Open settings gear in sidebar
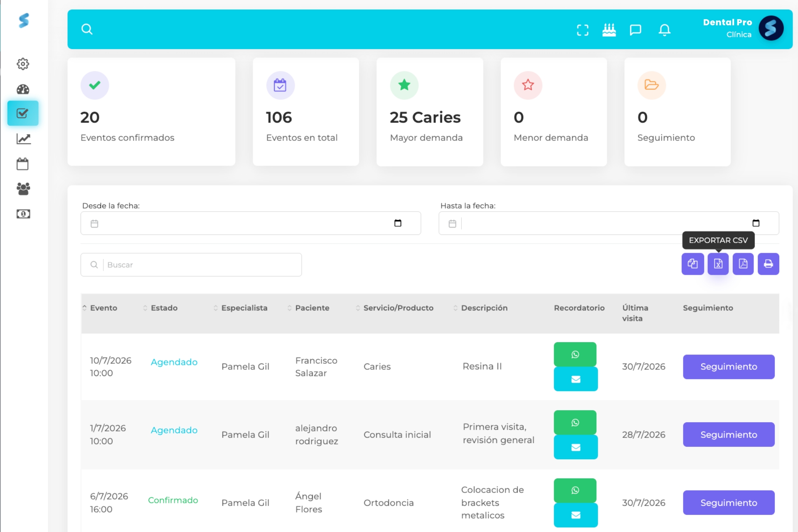The image size is (798, 532). coord(23,64)
